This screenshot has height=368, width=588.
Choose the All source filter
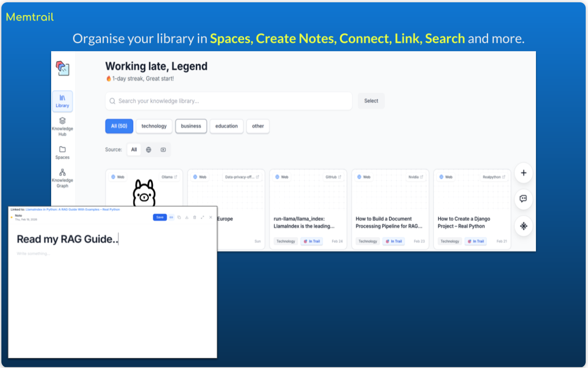click(134, 150)
